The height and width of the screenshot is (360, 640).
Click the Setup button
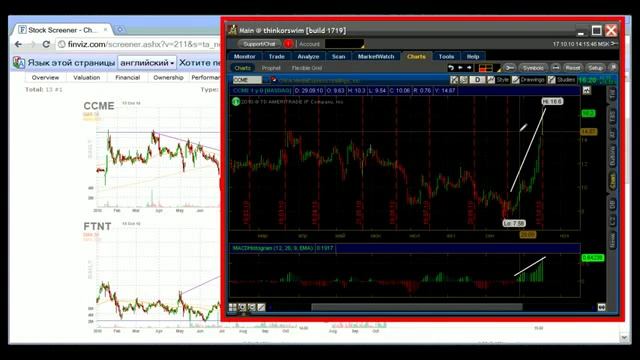pyautogui.click(x=595, y=68)
